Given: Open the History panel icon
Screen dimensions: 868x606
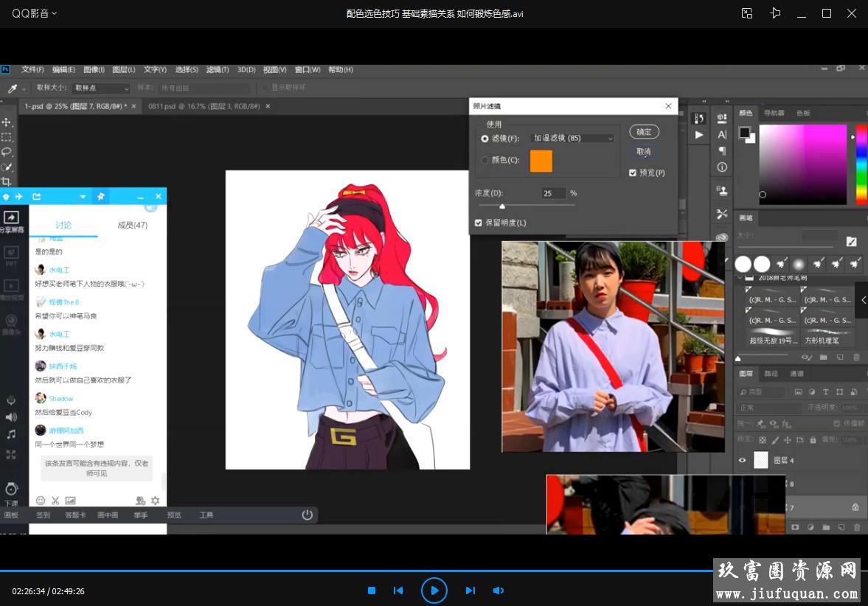Looking at the screenshot, I should coord(699,118).
